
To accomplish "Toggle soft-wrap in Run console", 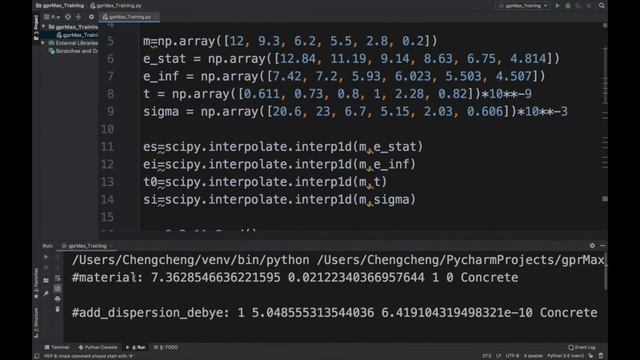I will pos(58,278).
